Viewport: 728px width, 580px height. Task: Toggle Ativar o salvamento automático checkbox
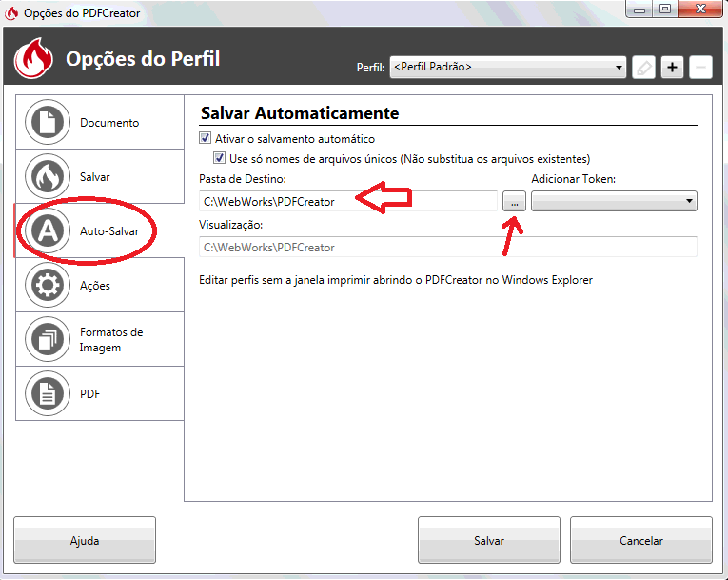click(206, 138)
